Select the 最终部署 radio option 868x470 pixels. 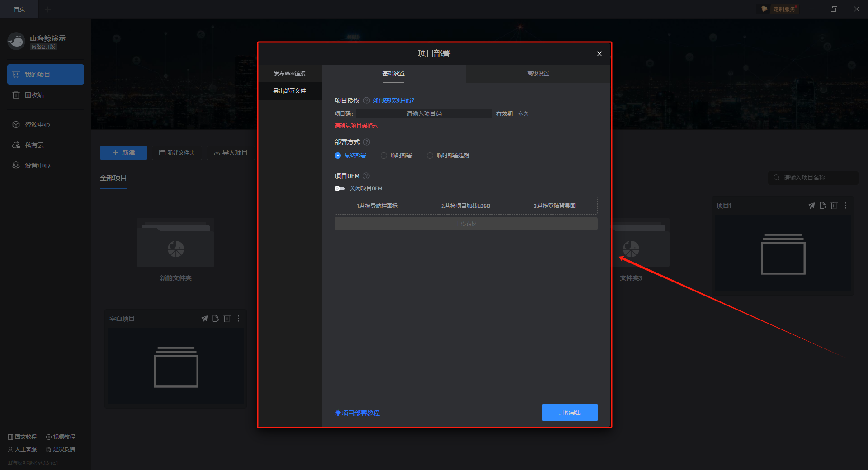(338, 155)
